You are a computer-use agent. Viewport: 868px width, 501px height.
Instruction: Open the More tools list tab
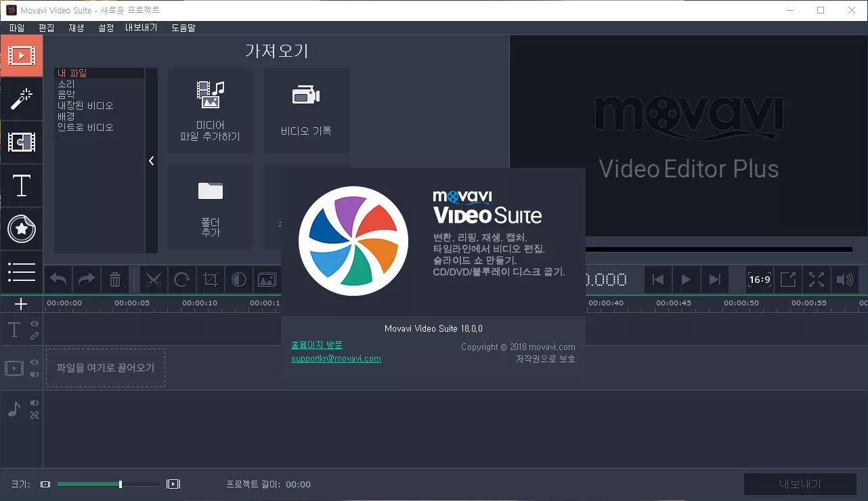pyautogui.click(x=22, y=272)
